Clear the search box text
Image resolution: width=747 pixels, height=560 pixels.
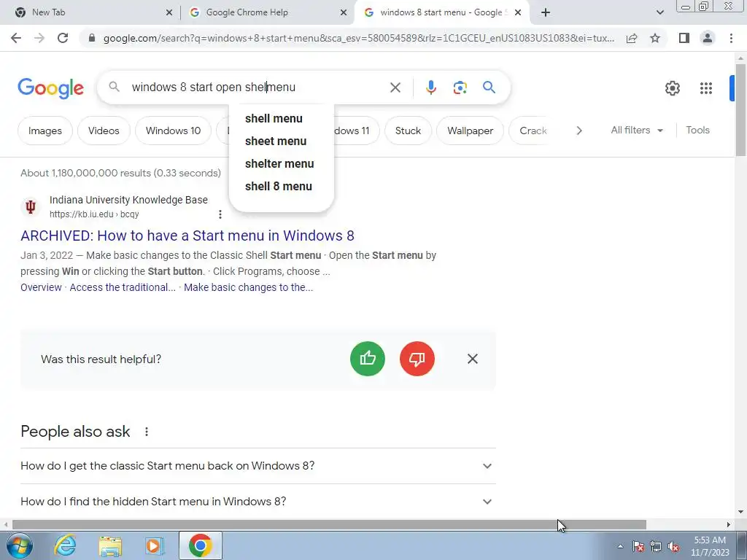(x=395, y=87)
